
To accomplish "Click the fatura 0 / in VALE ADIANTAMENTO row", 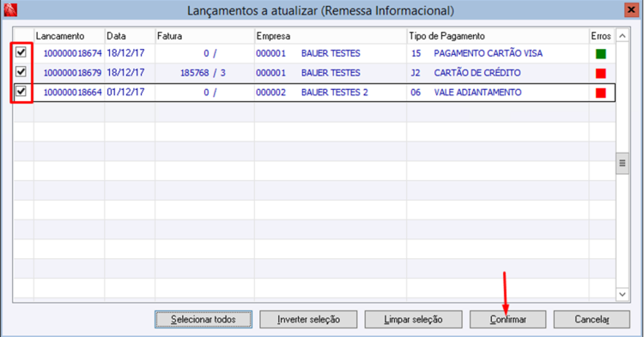I will tap(210, 93).
